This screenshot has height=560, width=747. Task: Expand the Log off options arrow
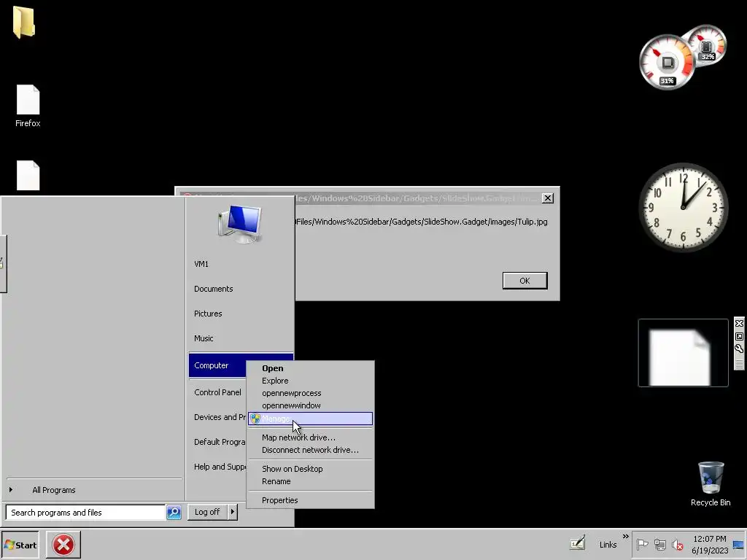(x=233, y=512)
